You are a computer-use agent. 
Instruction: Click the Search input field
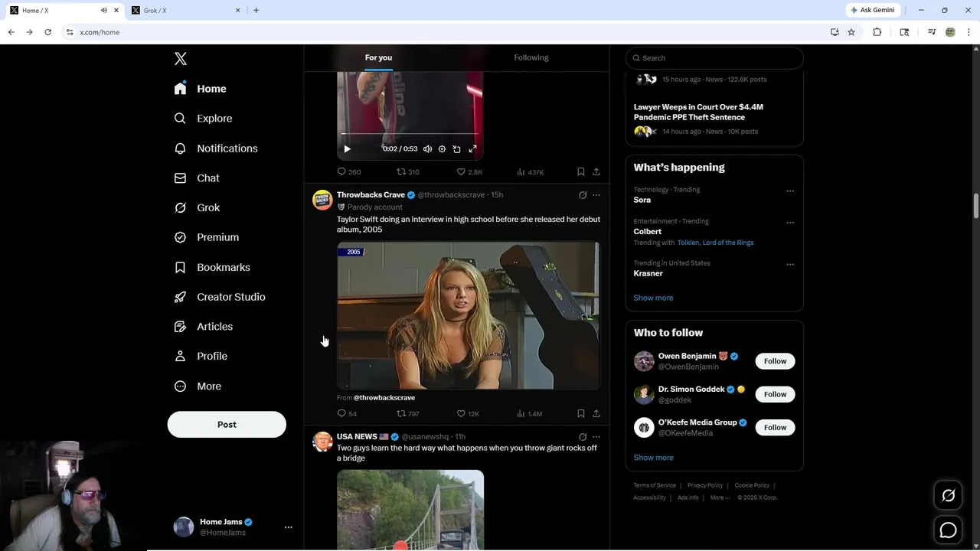[x=714, y=58]
